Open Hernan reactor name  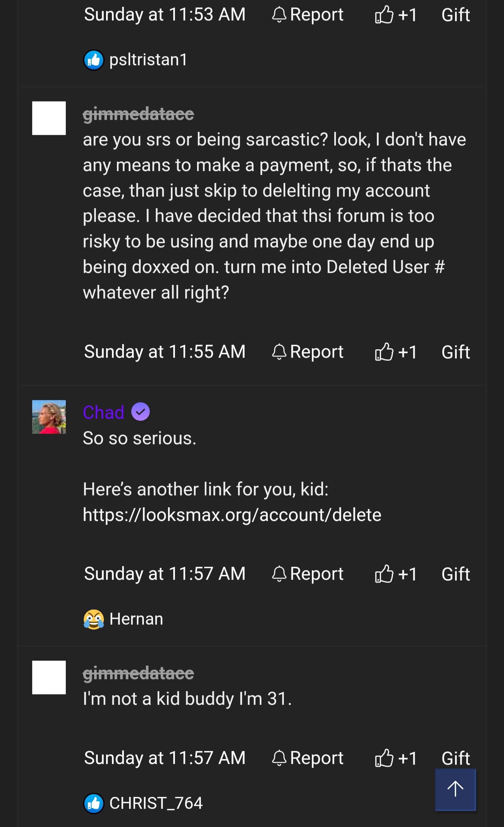(x=136, y=619)
